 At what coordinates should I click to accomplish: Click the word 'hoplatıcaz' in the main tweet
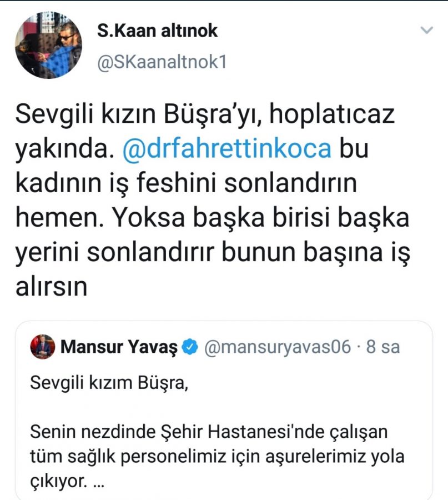(x=332, y=114)
